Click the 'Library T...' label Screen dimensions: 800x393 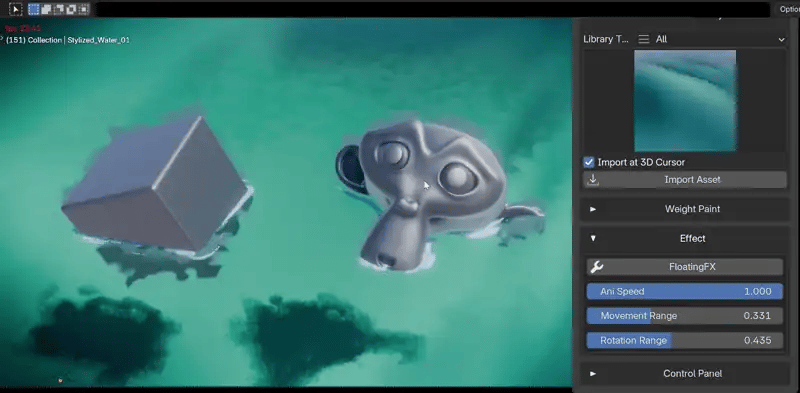pyautogui.click(x=606, y=39)
